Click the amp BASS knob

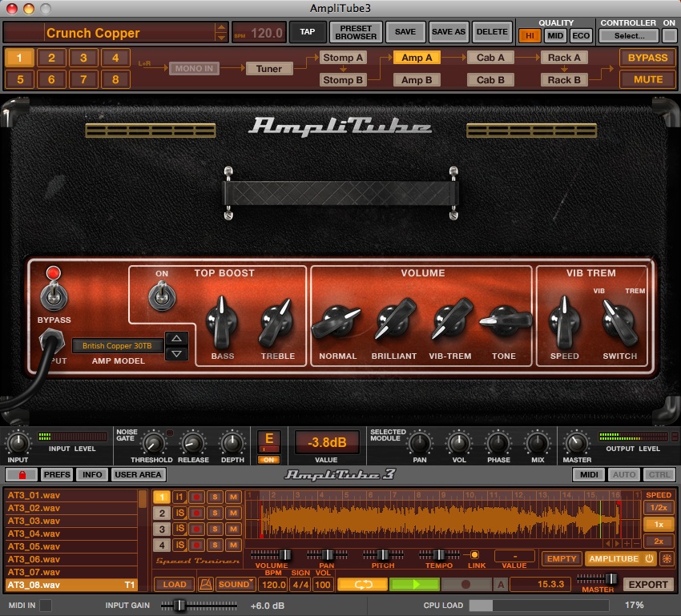point(221,323)
